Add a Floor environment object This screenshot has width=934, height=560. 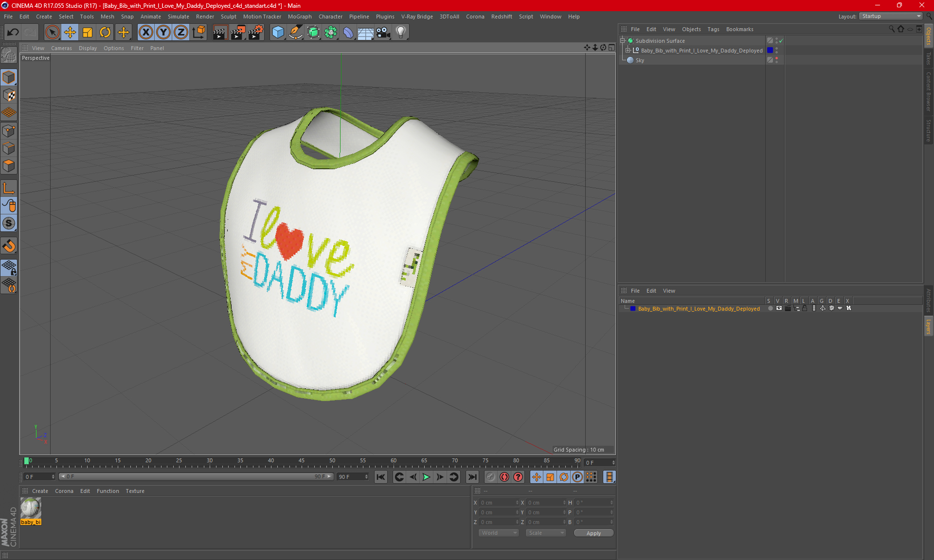365,33
